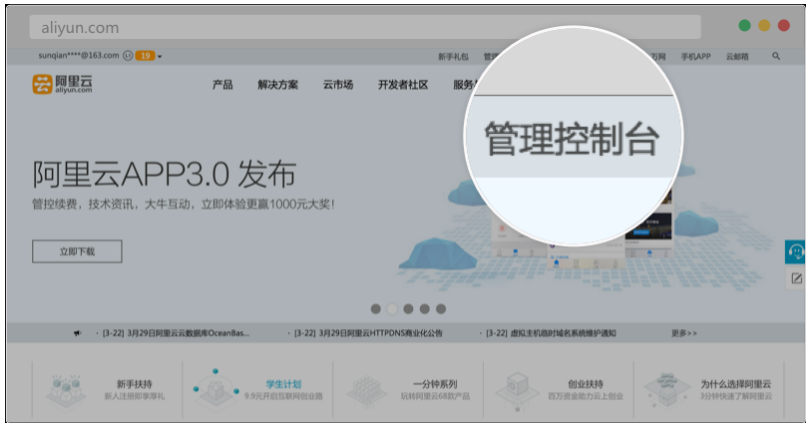Expand the account dropdown arrow beside email
This screenshot has height=423, width=806.
(x=160, y=57)
